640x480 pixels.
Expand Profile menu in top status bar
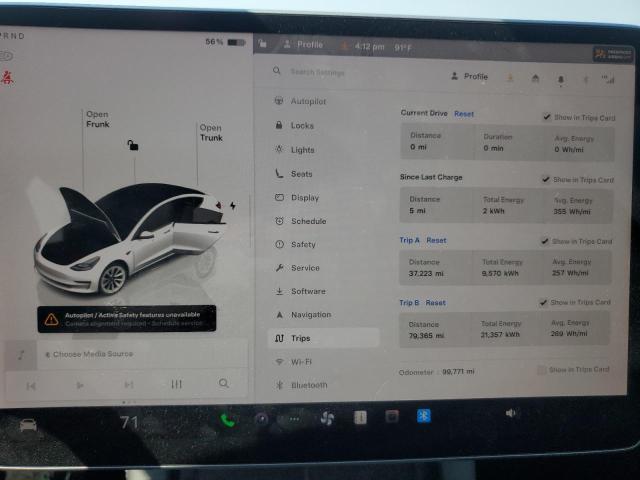coord(303,45)
